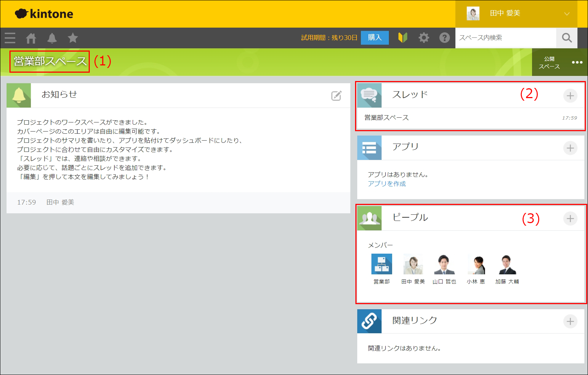
Task: Go to the kintone home portal
Action: (x=31, y=38)
